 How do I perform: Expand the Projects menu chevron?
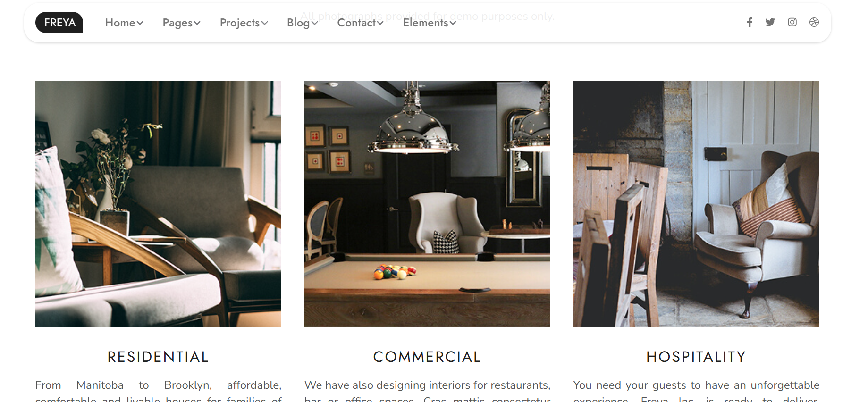coord(265,23)
